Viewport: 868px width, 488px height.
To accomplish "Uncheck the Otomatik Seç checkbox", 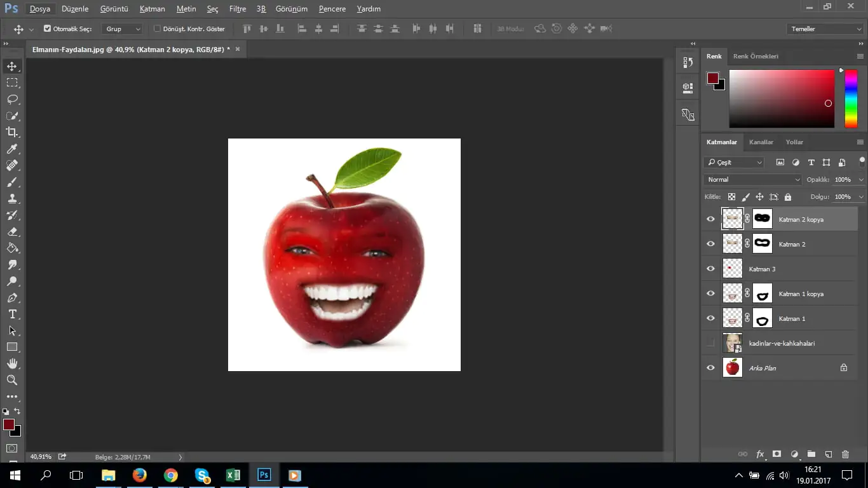I will 47,29.
